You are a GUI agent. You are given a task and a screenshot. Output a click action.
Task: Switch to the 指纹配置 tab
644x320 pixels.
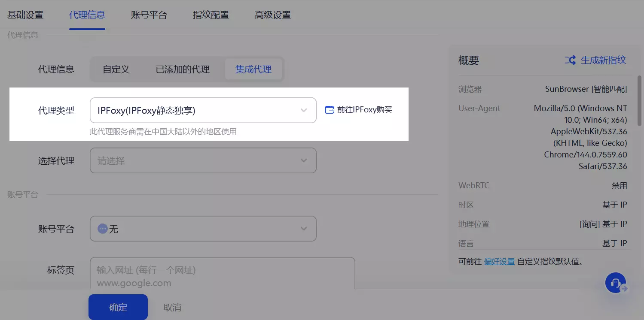[211, 15]
